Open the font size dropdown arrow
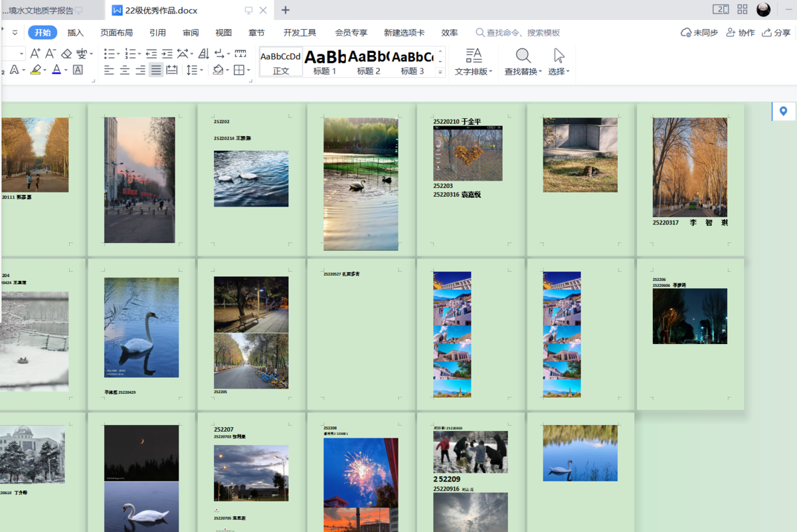The width and height of the screenshot is (797, 532). (x=22, y=54)
